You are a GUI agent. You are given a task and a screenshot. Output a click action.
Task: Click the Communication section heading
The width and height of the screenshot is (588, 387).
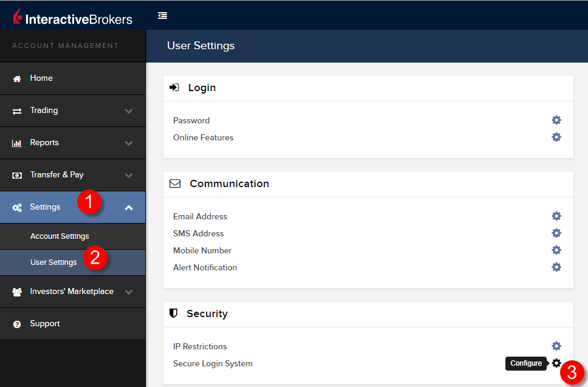coord(230,183)
